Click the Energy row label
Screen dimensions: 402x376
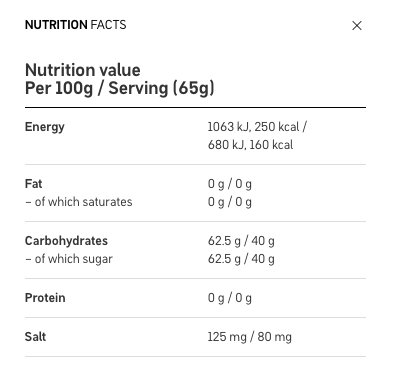45,127
